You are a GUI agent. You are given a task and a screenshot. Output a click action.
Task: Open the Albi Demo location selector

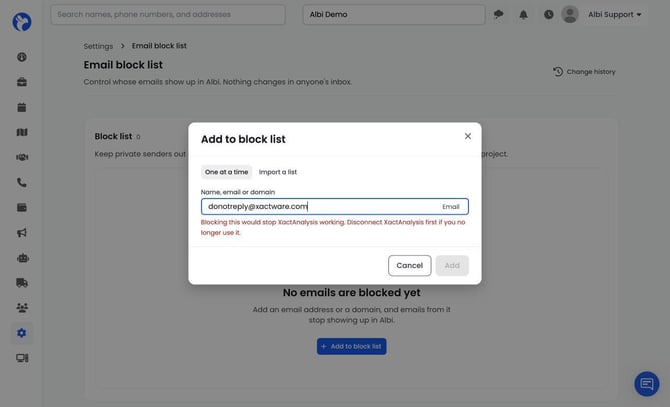pos(394,15)
